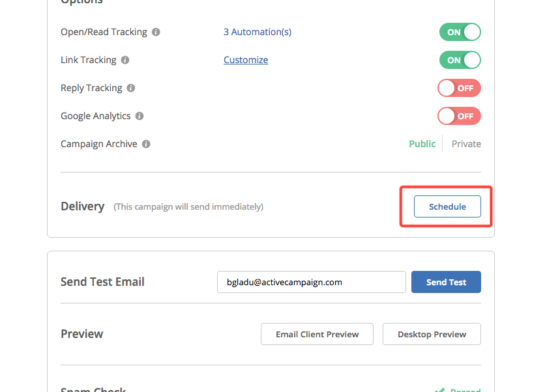Open Desktop Preview
This screenshot has height=392, width=545.
click(x=432, y=334)
